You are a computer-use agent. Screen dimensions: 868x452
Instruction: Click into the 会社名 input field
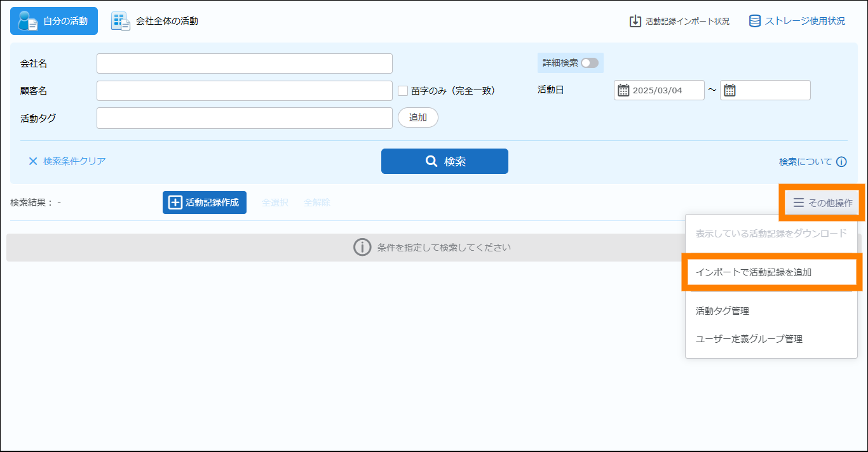(x=244, y=63)
